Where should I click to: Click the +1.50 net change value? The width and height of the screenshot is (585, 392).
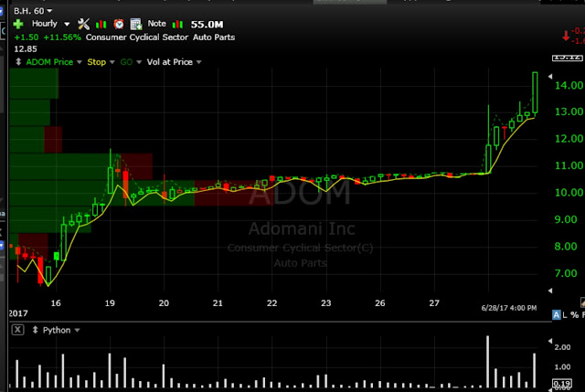click(27, 37)
